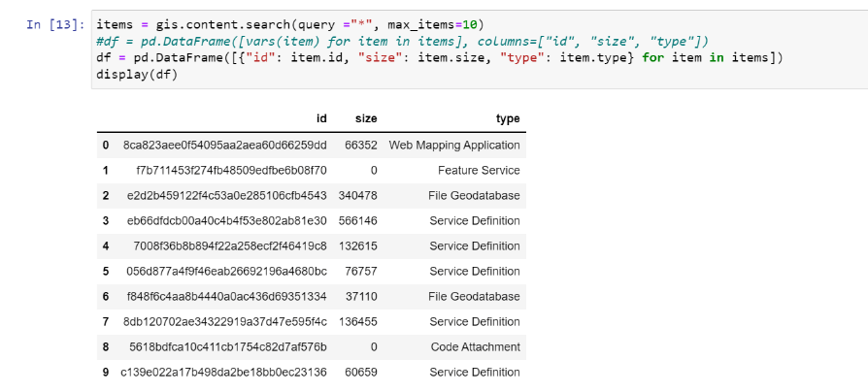Select the size value 76757
Image resolution: width=868 pixels, height=392 pixels.
coord(361,271)
